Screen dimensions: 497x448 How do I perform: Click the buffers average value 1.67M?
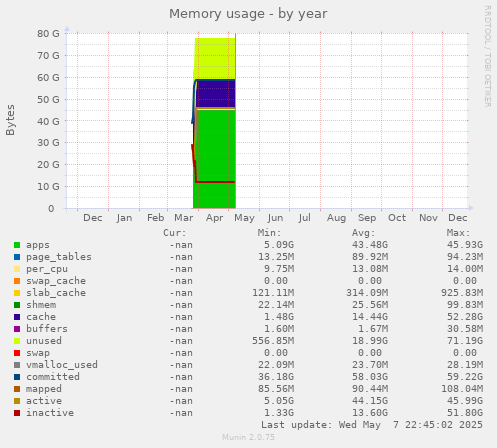[373, 329]
